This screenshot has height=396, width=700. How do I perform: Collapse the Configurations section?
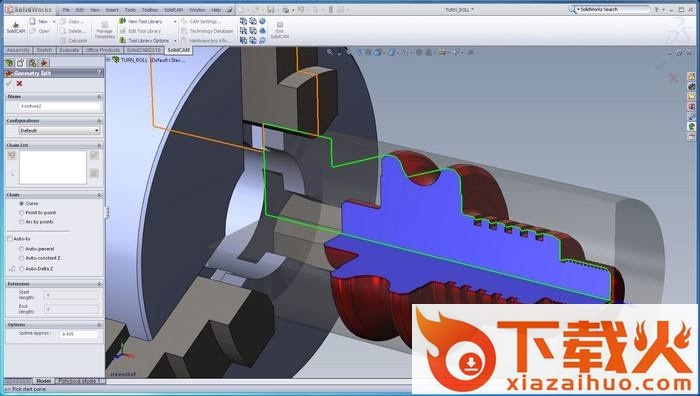point(99,121)
